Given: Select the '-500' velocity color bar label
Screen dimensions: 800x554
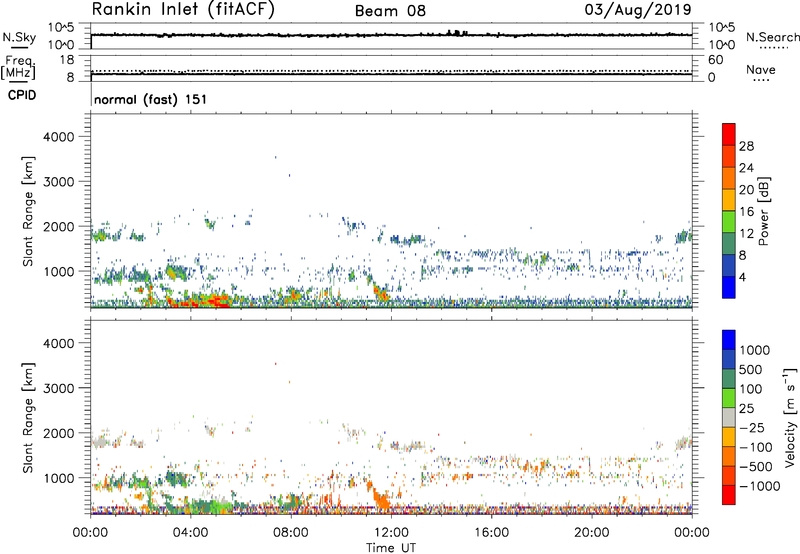Looking at the screenshot, I should point(756,467).
